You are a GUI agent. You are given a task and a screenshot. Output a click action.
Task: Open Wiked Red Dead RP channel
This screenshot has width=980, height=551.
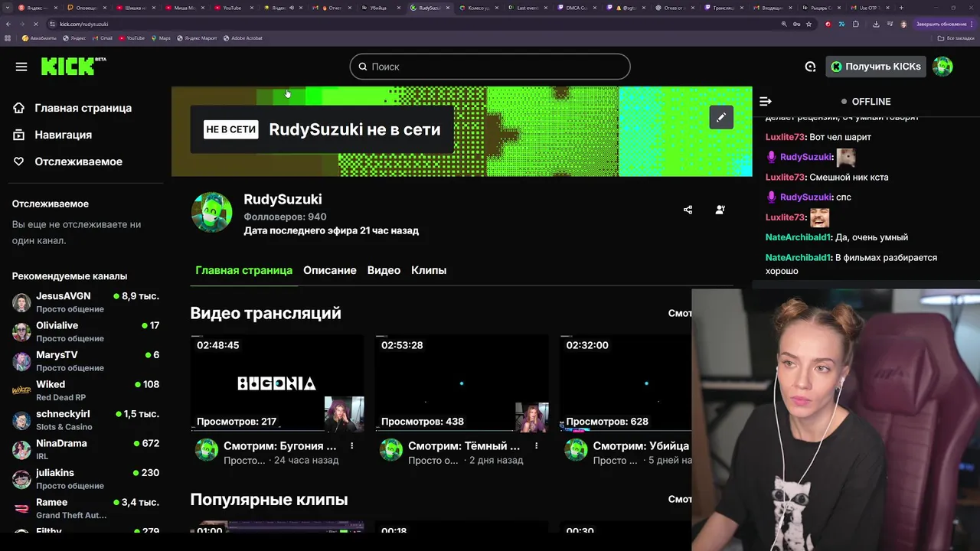coord(86,390)
